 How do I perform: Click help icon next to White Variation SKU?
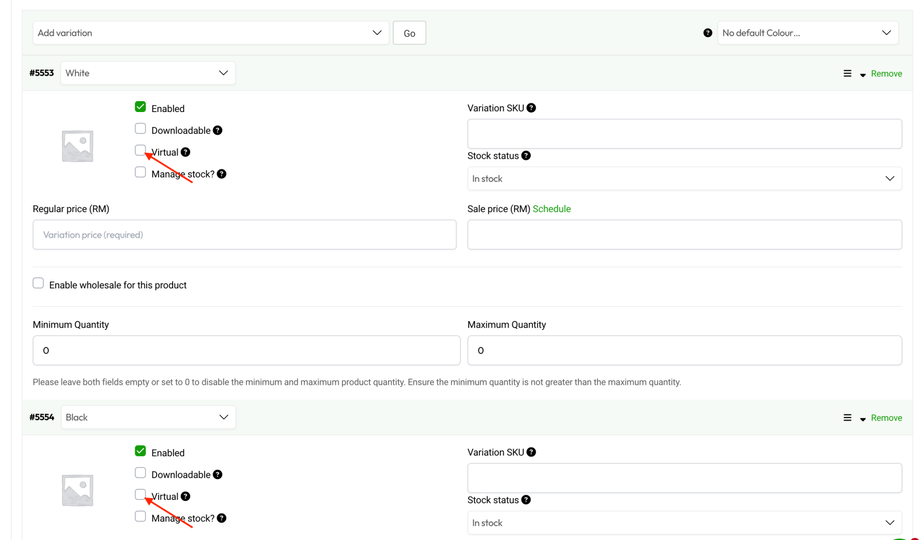tap(531, 108)
